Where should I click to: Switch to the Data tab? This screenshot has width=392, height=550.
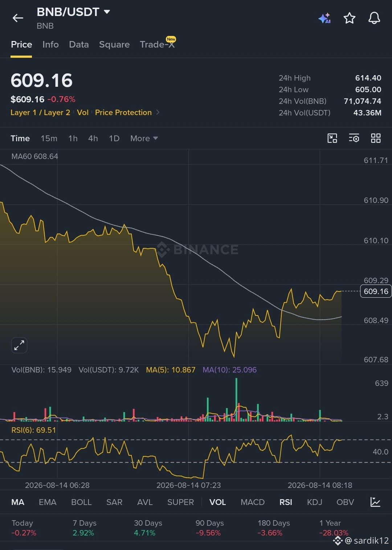tap(79, 45)
